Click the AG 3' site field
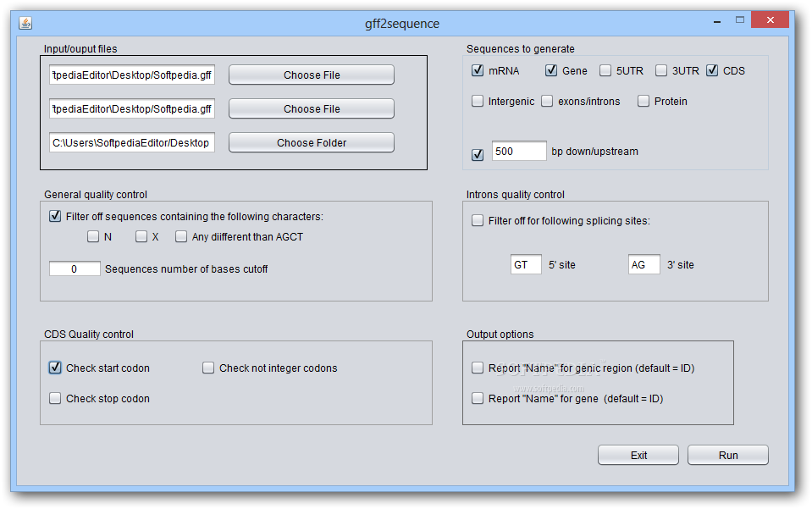This screenshot has width=812, height=509. point(644,264)
